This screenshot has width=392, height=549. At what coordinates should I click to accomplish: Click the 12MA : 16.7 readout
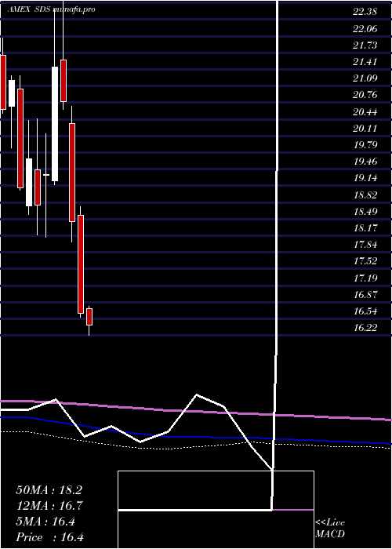click(49, 506)
